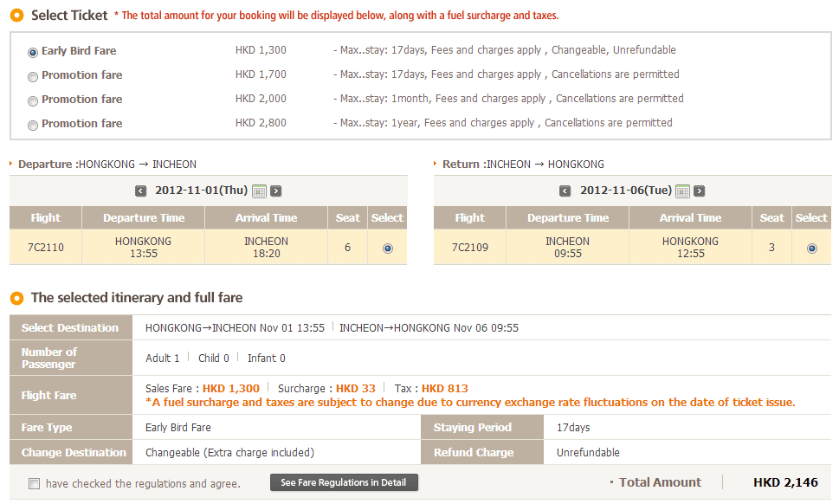The image size is (839, 504).
Task: Go to next day for departure date
Action: point(276,191)
